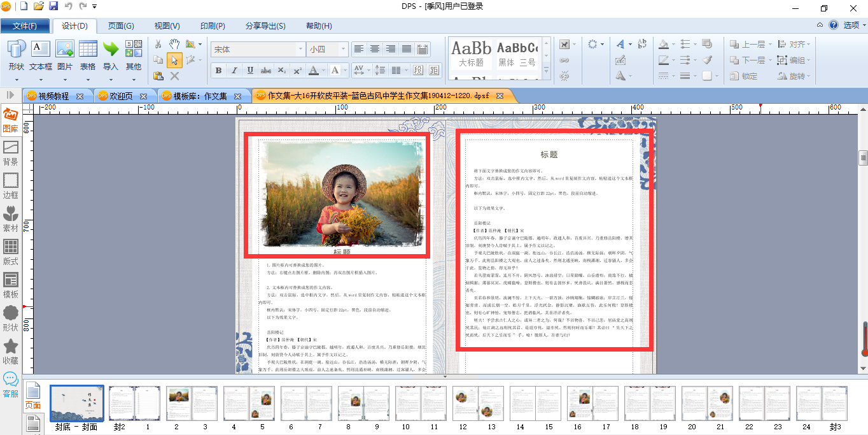This screenshot has width=868, height=435.
Task: Toggle underline text formatting
Action: coord(250,70)
